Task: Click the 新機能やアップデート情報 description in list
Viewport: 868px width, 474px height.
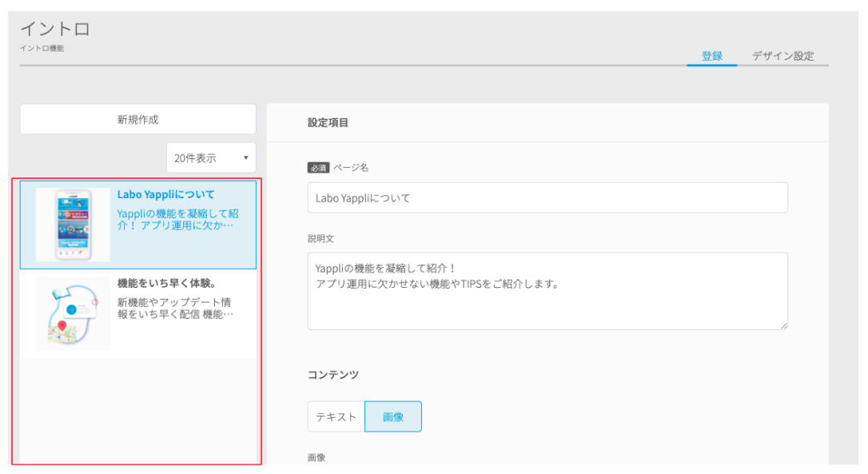Action: 175,308
